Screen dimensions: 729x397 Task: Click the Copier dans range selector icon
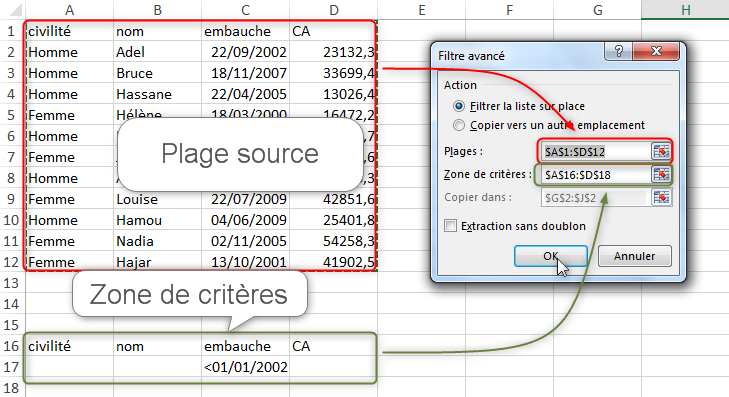tap(661, 197)
